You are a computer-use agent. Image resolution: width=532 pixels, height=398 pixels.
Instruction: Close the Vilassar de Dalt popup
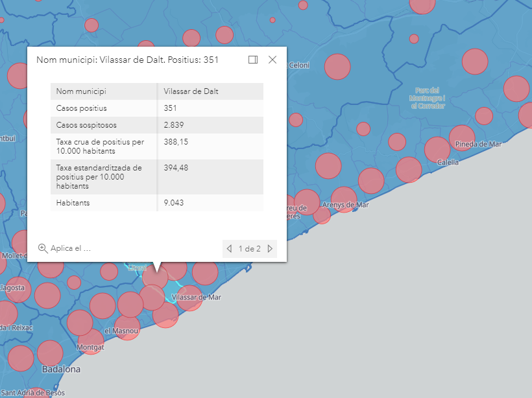coord(272,60)
